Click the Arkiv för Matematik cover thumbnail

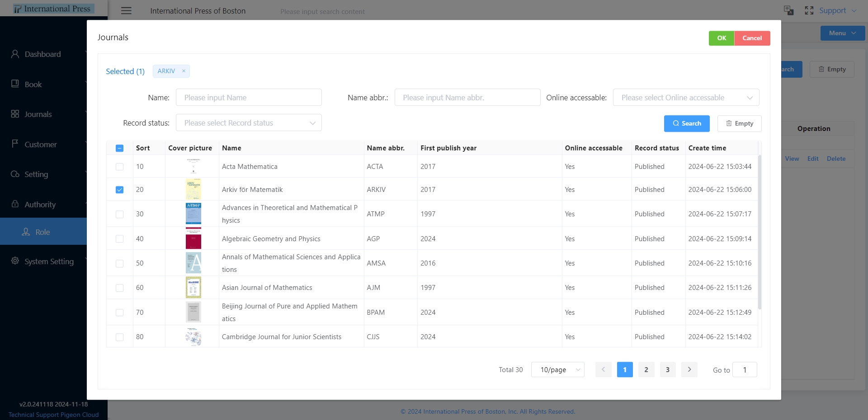coord(193,189)
